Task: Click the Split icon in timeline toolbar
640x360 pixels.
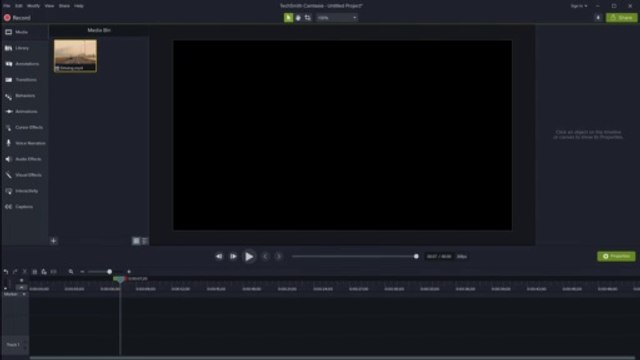Action: (53, 272)
